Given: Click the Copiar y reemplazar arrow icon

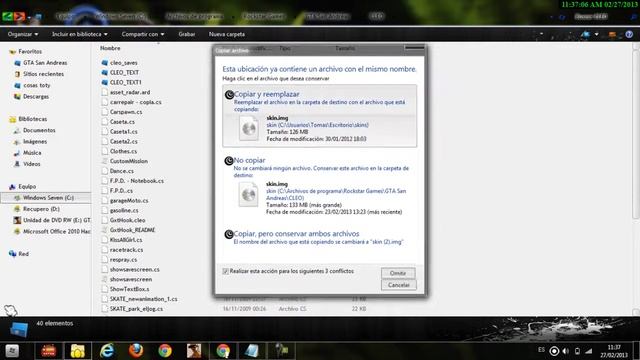Looking at the screenshot, I should tap(229, 95).
